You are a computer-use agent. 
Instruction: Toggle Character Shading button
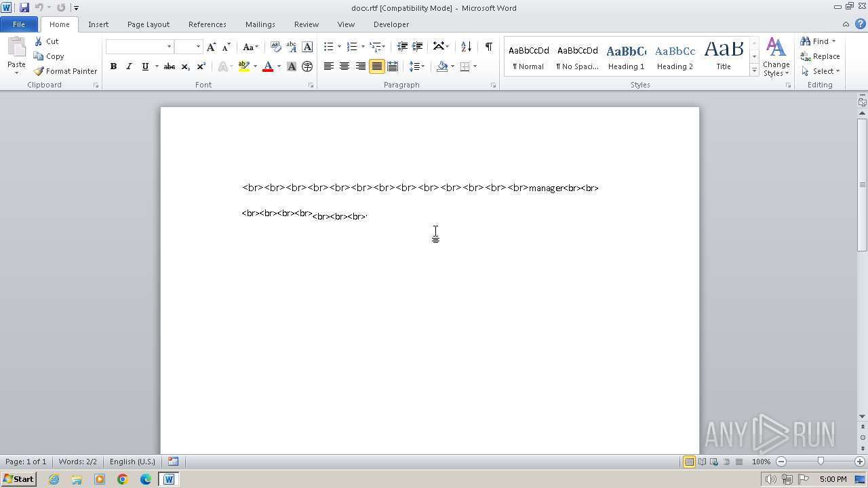[292, 66]
